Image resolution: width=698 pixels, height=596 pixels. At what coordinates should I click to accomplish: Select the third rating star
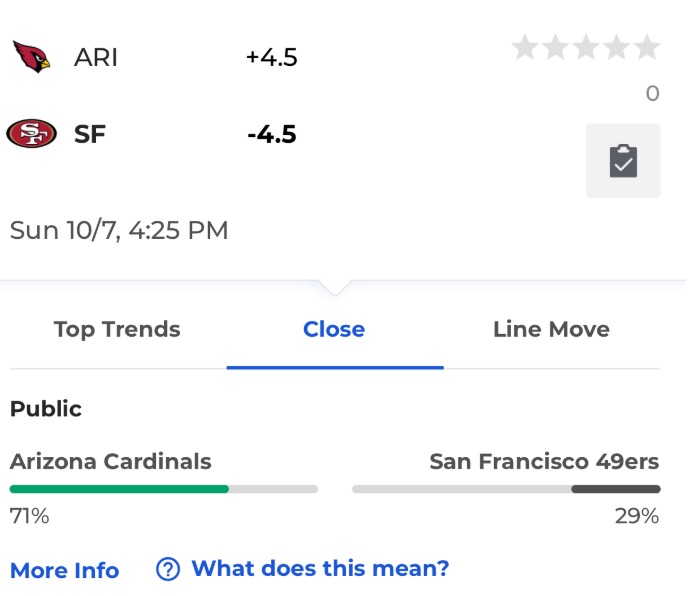[586, 47]
